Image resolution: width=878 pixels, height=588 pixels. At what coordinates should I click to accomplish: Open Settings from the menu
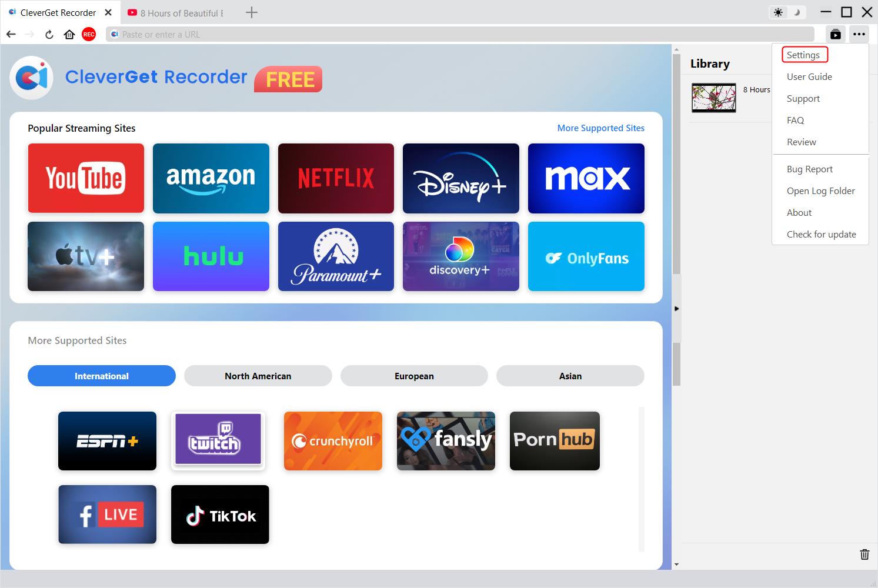pos(803,55)
